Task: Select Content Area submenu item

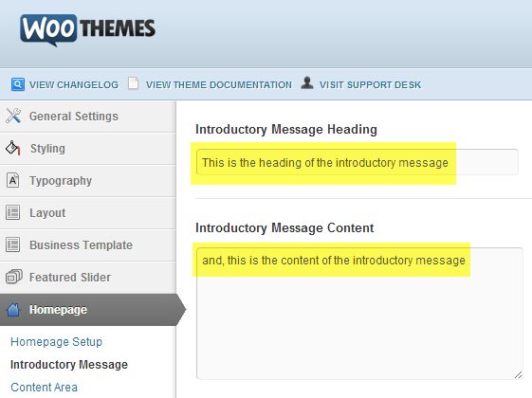Action: [x=45, y=388]
